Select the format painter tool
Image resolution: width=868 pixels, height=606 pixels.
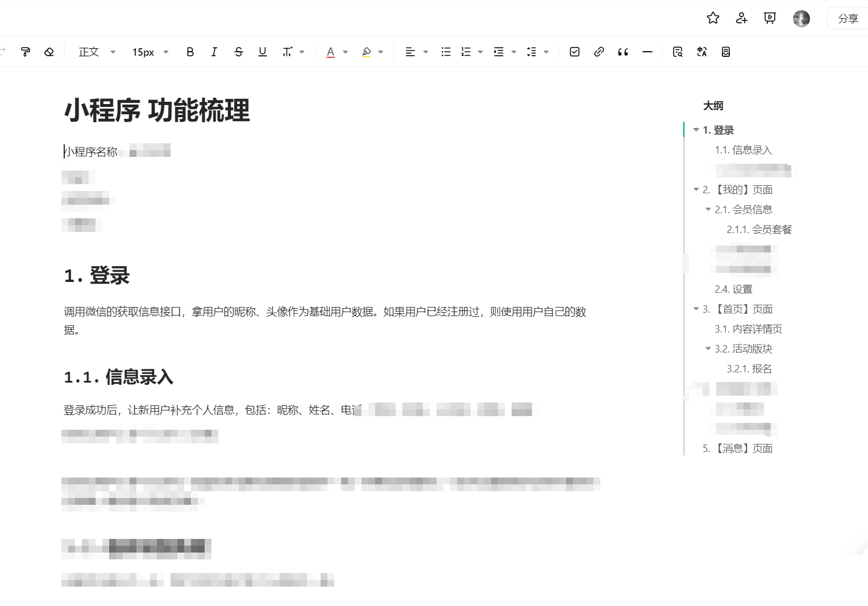(x=26, y=52)
